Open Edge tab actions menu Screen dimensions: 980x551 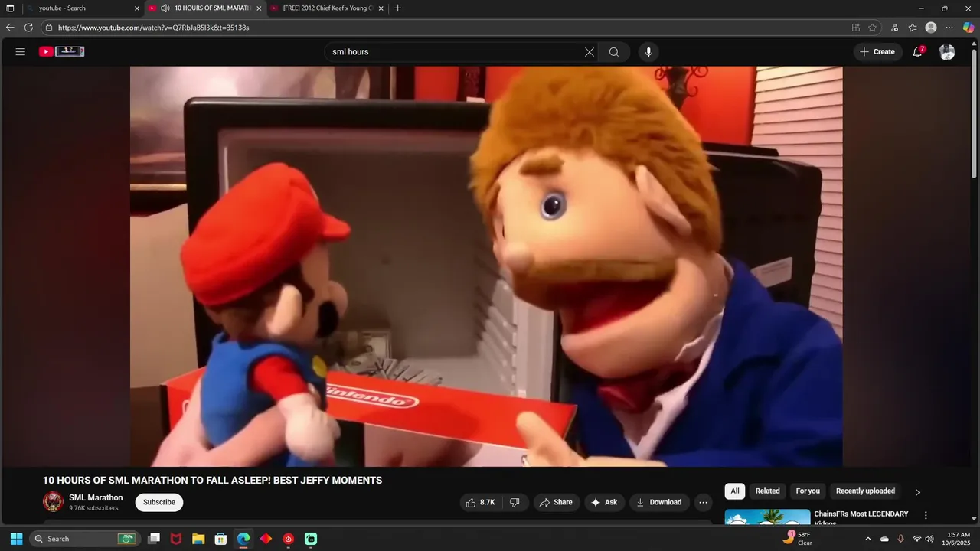pyautogui.click(x=10, y=8)
